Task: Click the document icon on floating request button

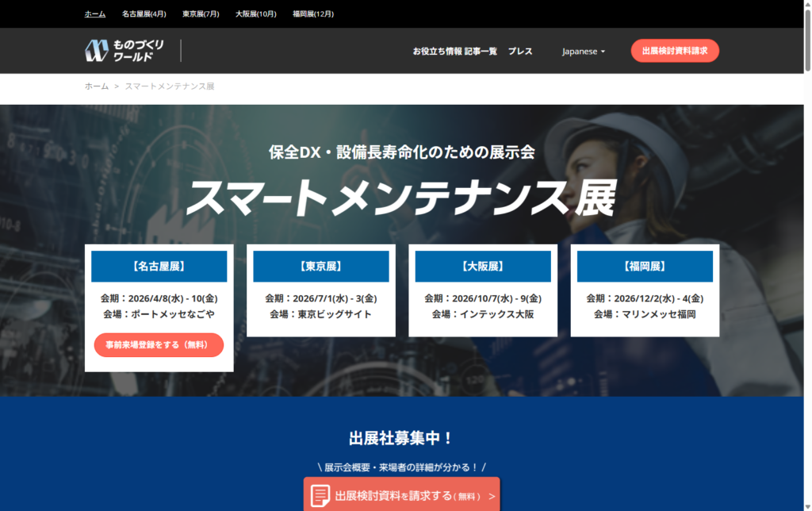Action: pos(320,496)
